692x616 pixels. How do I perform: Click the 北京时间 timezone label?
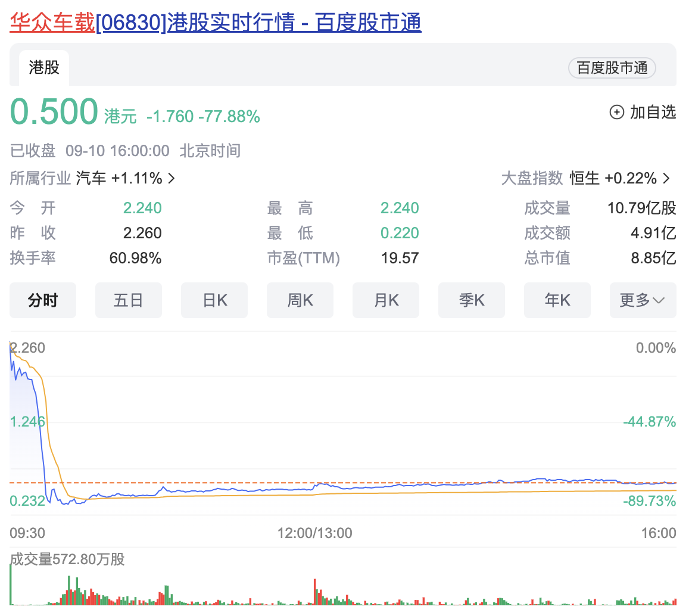click(x=210, y=151)
